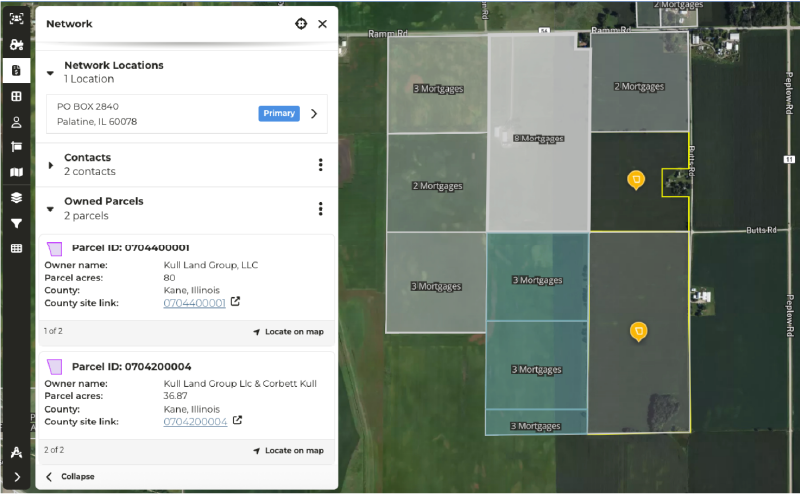This screenshot has width=801, height=494.
Task: Click the upper orange parcel marker on map
Action: tap(635, 179)
